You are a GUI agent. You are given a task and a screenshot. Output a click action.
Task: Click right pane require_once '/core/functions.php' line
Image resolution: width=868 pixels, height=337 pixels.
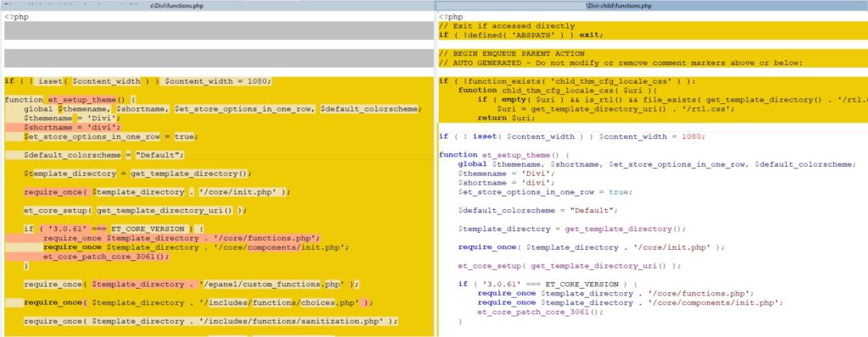pyautogui.click(x=615, y=293)
